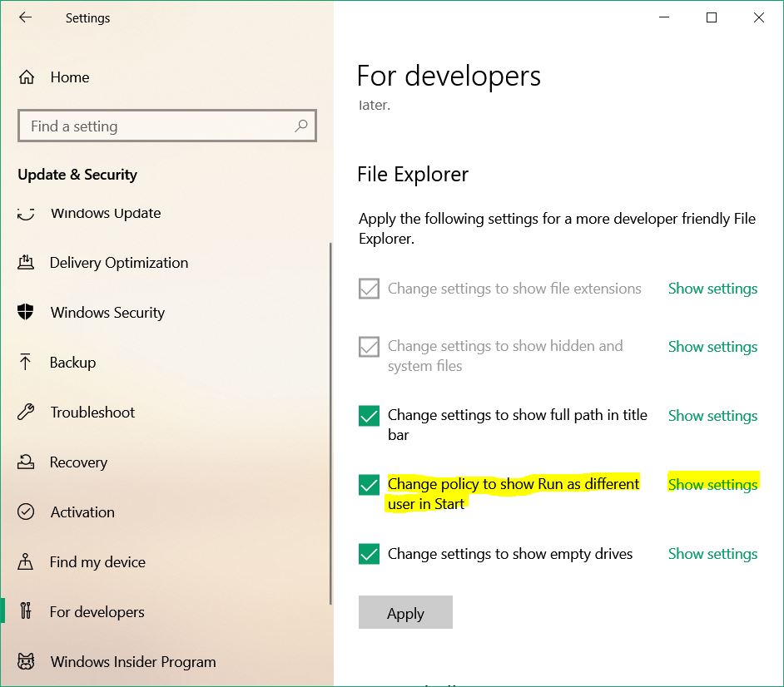
Task: Click 'Change policy to show Run as different user' label
Action: pyautogui.click(x=514, y=494)
